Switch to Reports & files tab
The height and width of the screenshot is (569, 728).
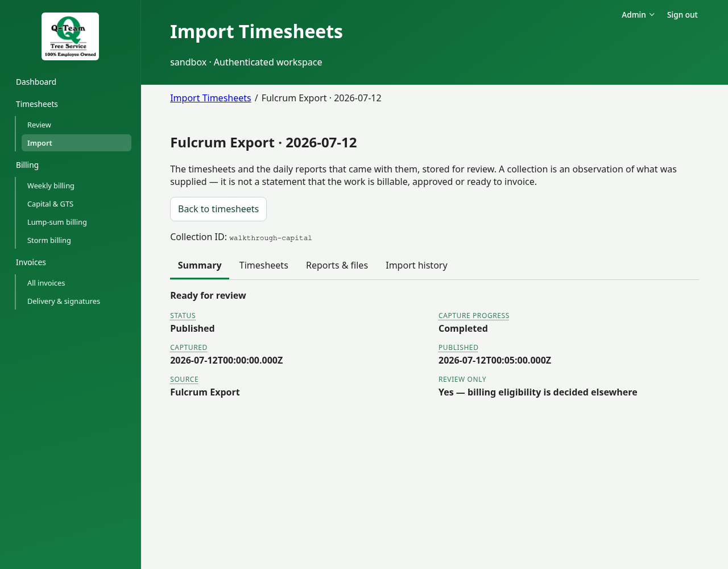coord(337,265)
